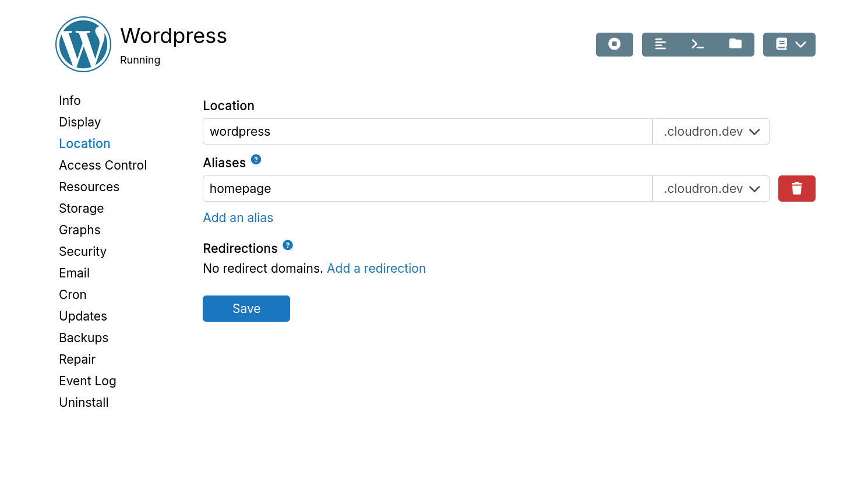868x482 pixels.
Task: Open the file manager folder icon
Action: tap(735, 44)
